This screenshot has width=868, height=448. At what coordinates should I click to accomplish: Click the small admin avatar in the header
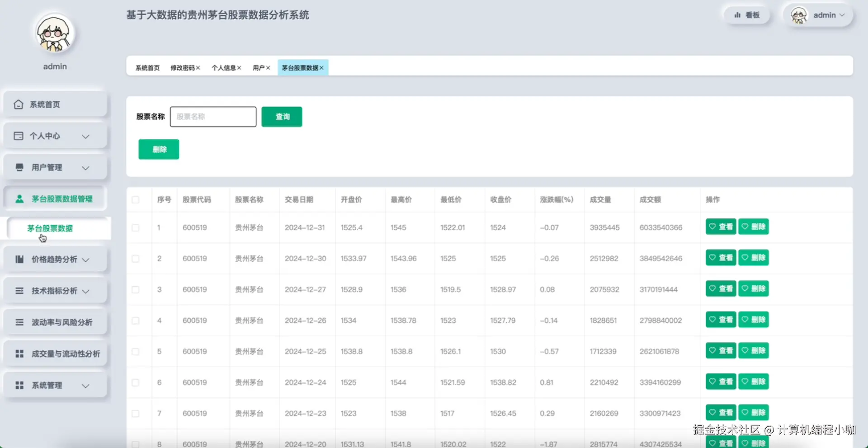(x=799, y=15)
